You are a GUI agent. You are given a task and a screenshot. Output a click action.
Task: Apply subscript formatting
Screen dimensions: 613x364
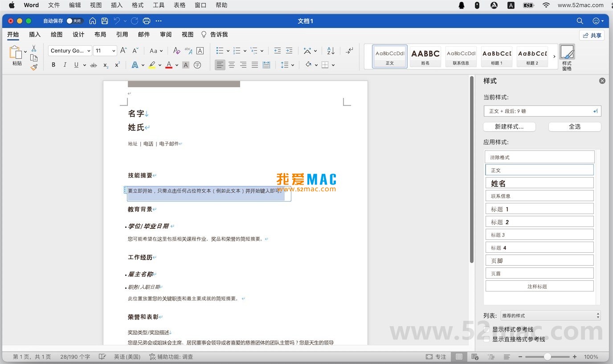[106, 65]
